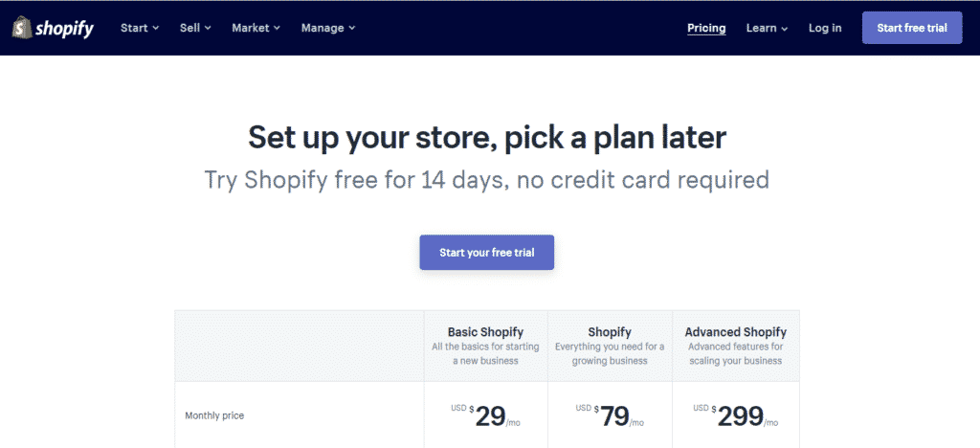Click the Monthly price row label
Image resolution: width=980 pixels, height=448 pixels.
tap(214, 415)
